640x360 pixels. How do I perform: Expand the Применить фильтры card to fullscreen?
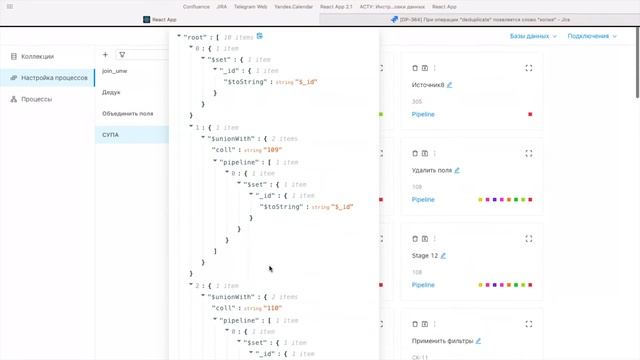pos(529,324)
